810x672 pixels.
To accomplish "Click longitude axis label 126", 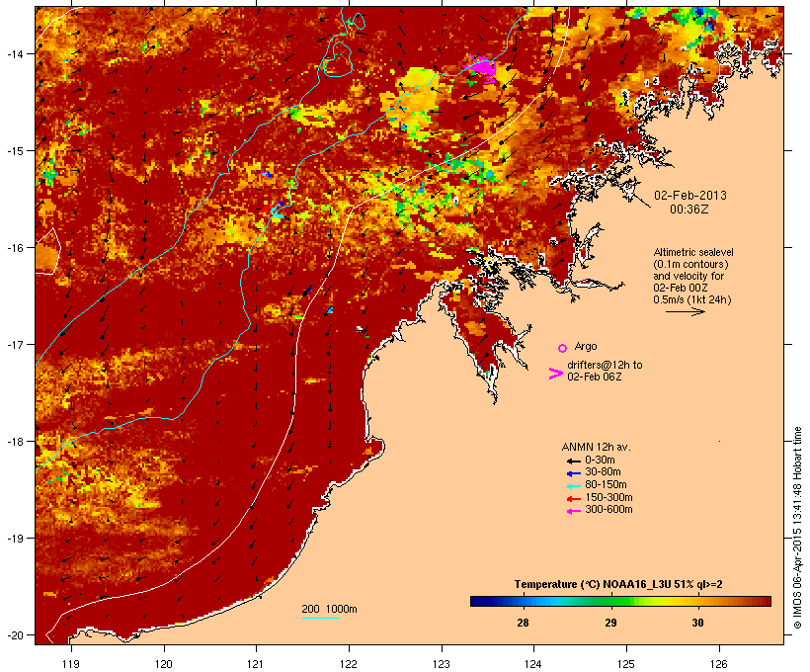I will (719, 664).
